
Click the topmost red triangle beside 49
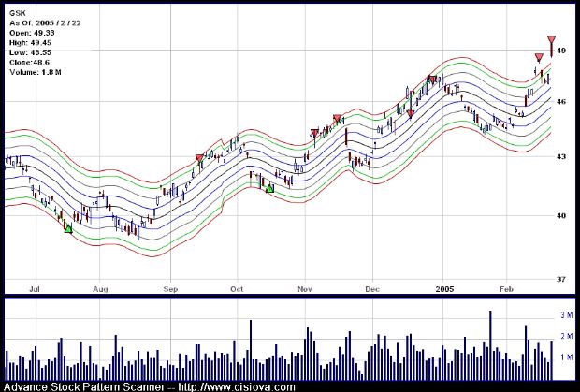(x=551, y=40)
